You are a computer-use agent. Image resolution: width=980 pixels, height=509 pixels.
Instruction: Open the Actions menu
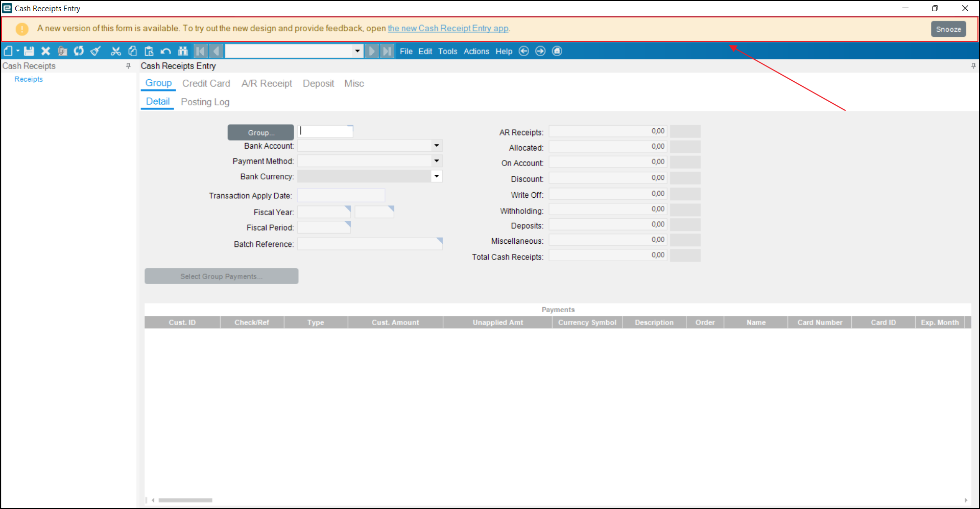point(476,52)
